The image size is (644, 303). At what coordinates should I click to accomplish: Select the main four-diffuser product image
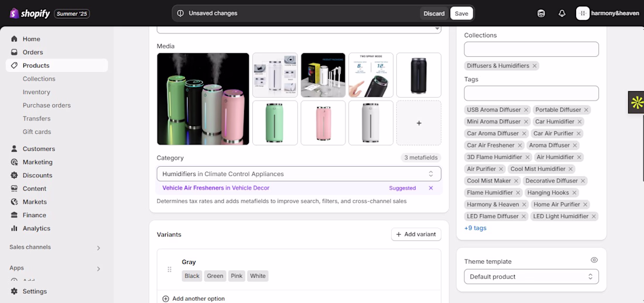[x=203, y=99]
